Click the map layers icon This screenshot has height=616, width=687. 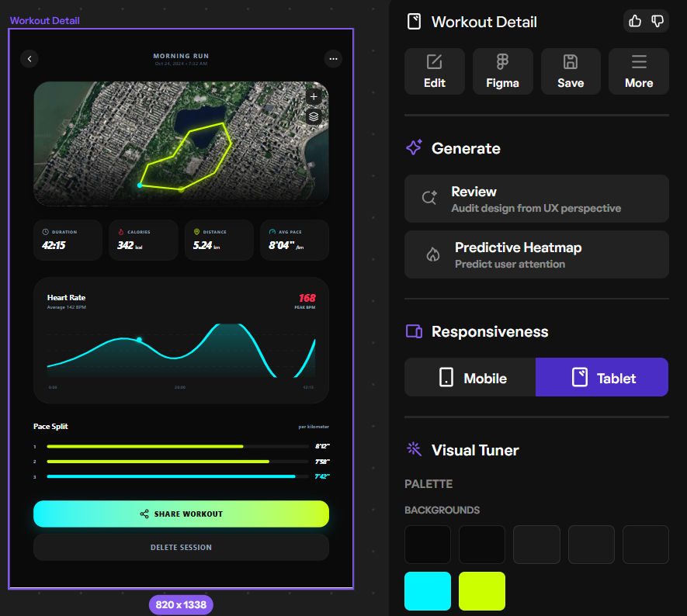click(x=314, y=116)
